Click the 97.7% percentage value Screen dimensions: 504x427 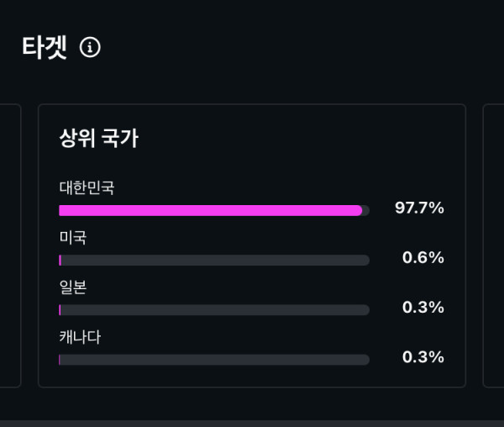(x=419, y=208)
